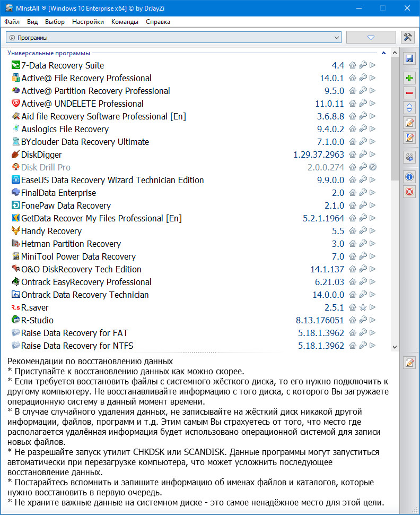Open the blue info icon
Screen dimensions: 420x515
point(409,177)
